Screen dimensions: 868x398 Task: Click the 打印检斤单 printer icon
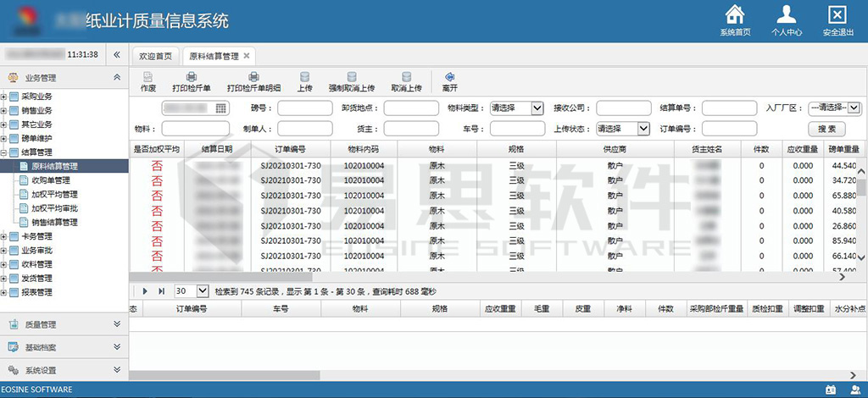[x=192, y=77]
